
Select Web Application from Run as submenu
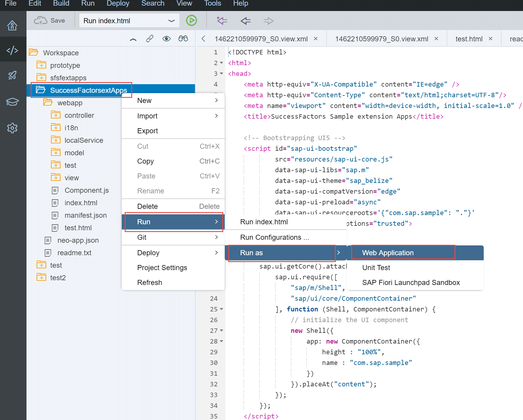pyautogui.click(x=388, y=253)
